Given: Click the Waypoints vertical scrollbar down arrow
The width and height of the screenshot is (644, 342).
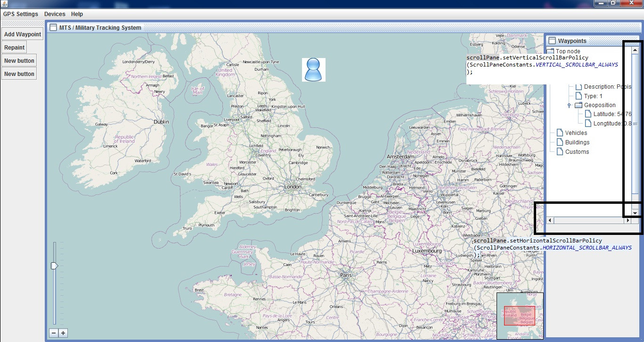Looking at the screenshot, I should pyautogui.click(x=635, y=213).
